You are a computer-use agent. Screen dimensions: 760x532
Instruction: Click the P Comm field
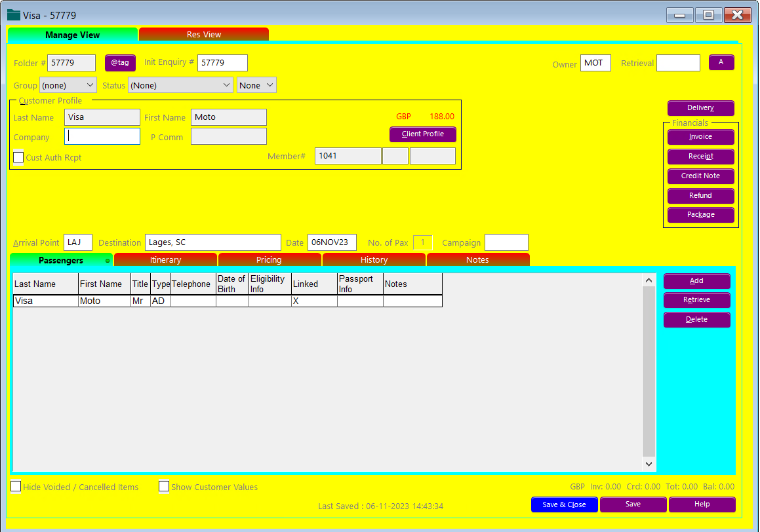click(229, 136)
